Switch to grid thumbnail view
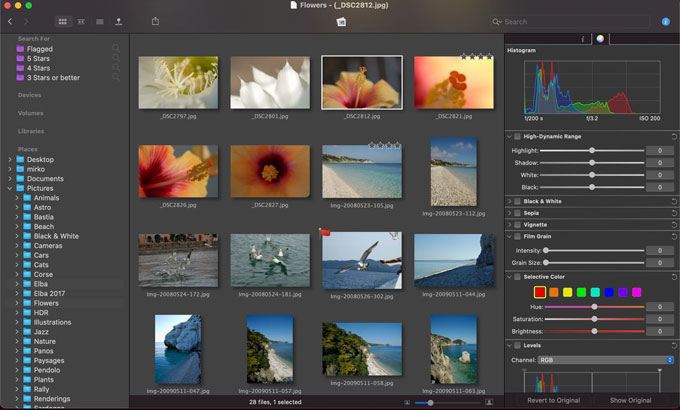 62,21
